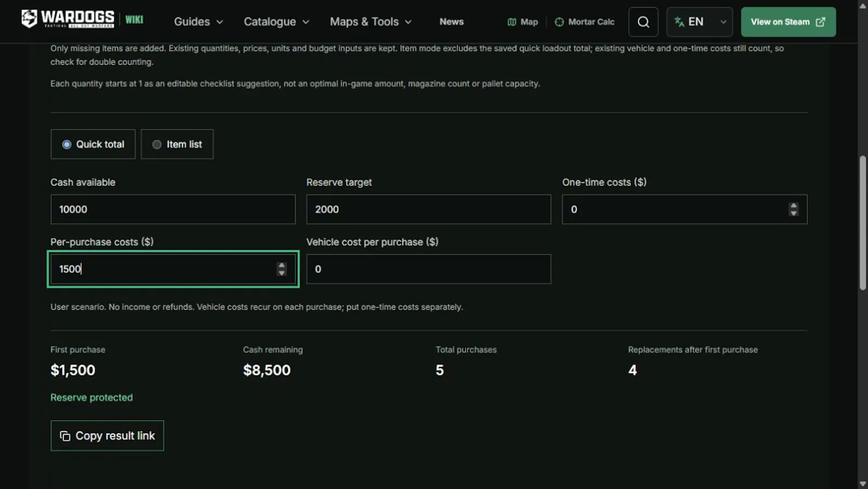Click the View on Steam button
The width and height of the screenshot is (868, 489).
pyautogui.click(x=788, y=22)
